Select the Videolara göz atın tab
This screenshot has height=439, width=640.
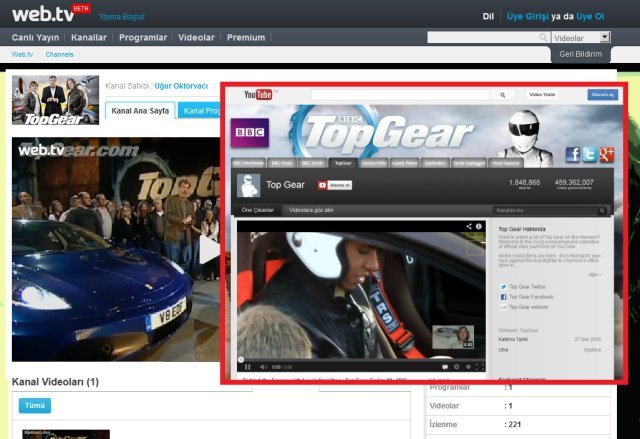pyautogui.click(x=311, y=210)
